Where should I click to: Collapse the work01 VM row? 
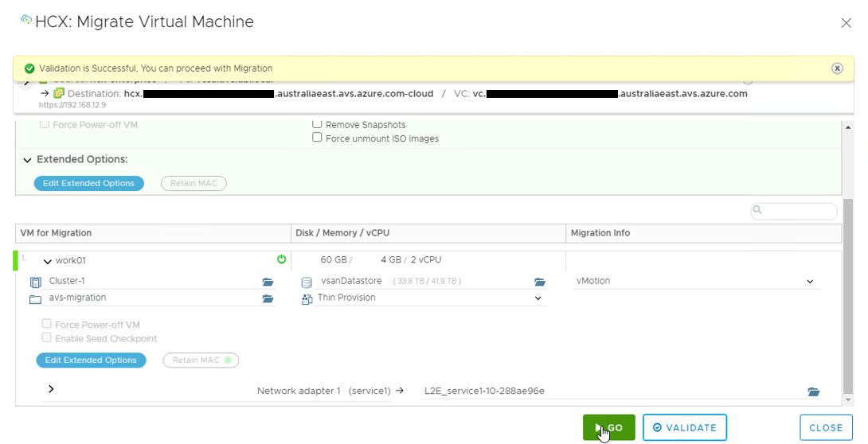click(x=48, y=261)
